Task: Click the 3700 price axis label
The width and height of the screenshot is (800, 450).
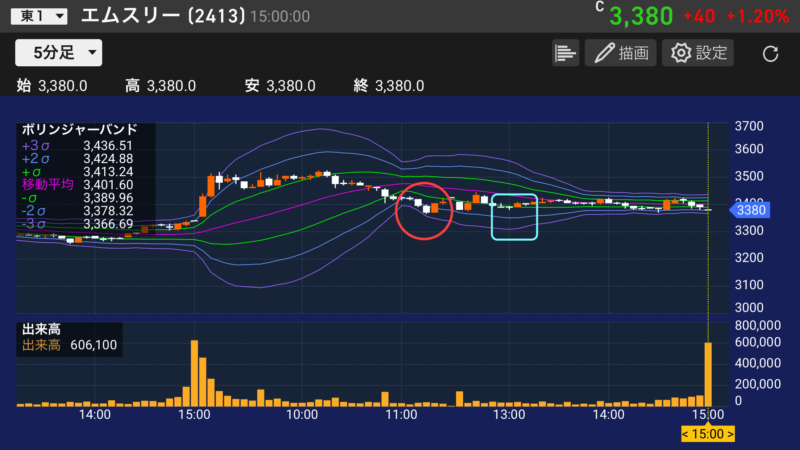Action: tap(749, 126)
